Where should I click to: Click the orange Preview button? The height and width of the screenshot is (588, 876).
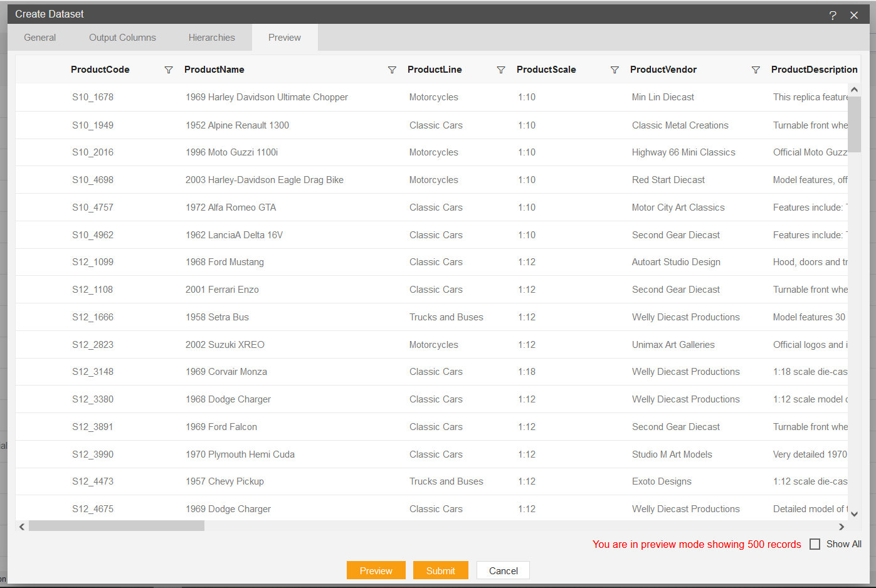[x=376, y=570]
